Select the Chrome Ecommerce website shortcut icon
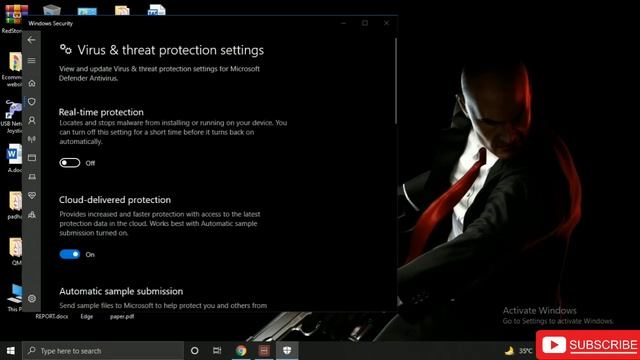640x360 pixels. click(15, 62)
